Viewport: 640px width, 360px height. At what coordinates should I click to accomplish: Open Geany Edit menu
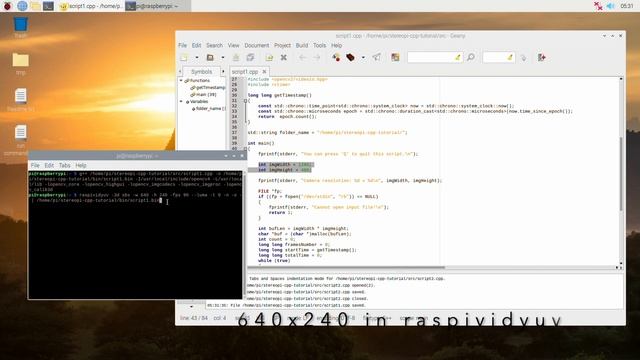[196, 45]
